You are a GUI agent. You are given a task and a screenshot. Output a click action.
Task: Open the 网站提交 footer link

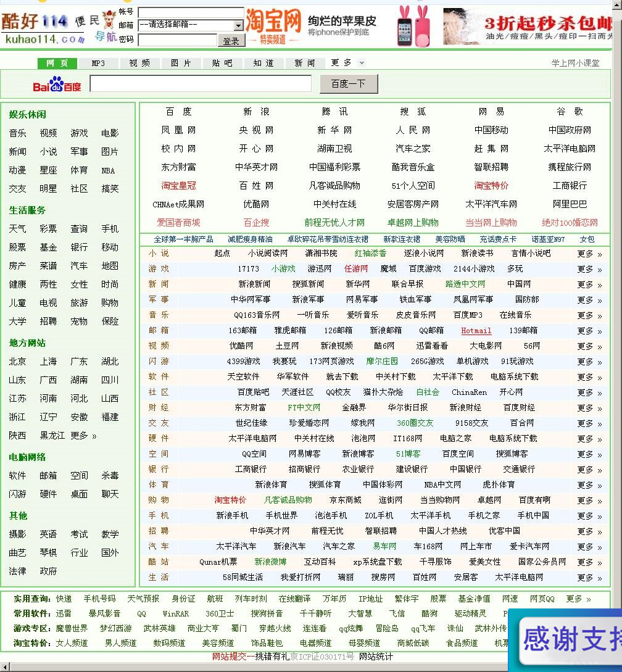[x=230, y=657]
